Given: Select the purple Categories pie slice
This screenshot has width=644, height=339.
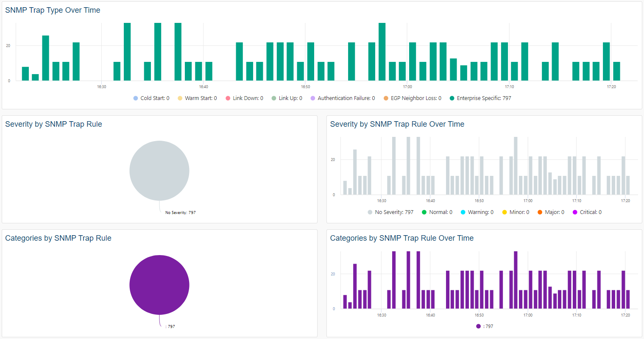Looking at the screenshot, I should [x=159, y=285].
